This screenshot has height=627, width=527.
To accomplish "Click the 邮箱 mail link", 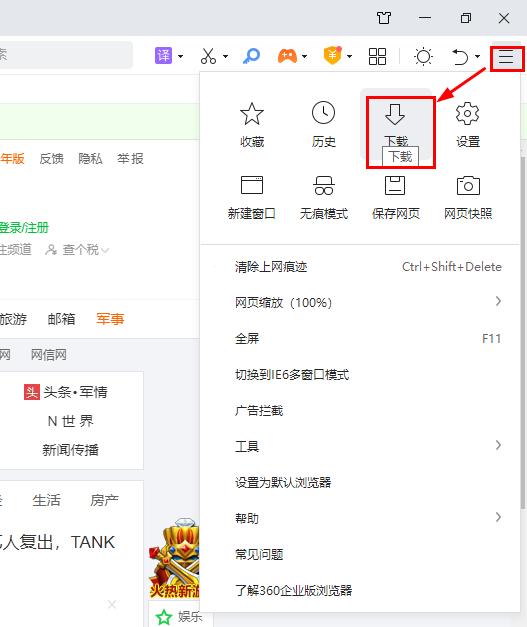I will [61, 319].
